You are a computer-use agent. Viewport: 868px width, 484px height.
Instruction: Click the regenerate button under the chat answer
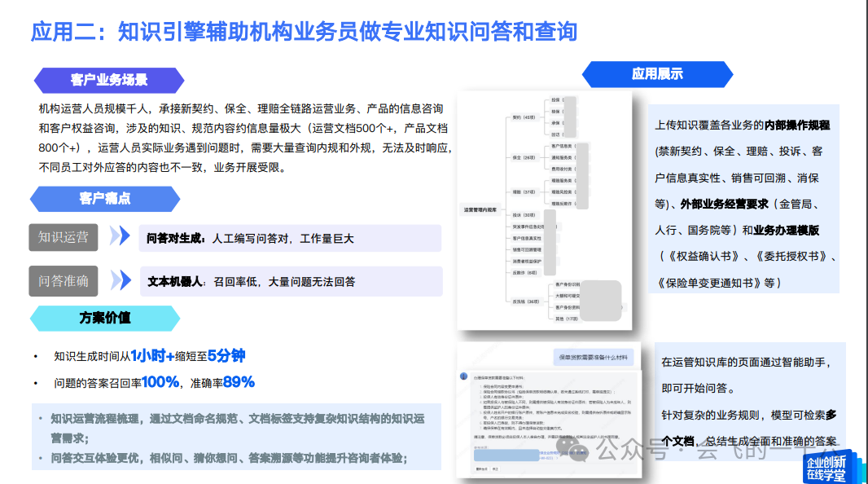481,469
